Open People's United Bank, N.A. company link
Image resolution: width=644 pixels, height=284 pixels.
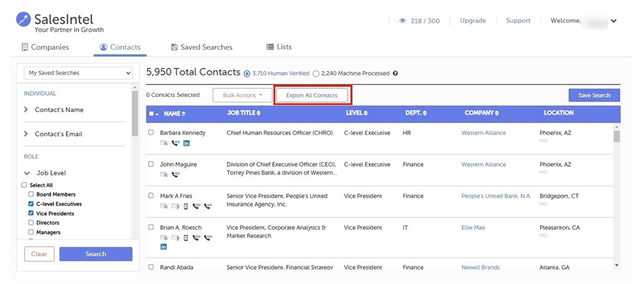point(496,196)
